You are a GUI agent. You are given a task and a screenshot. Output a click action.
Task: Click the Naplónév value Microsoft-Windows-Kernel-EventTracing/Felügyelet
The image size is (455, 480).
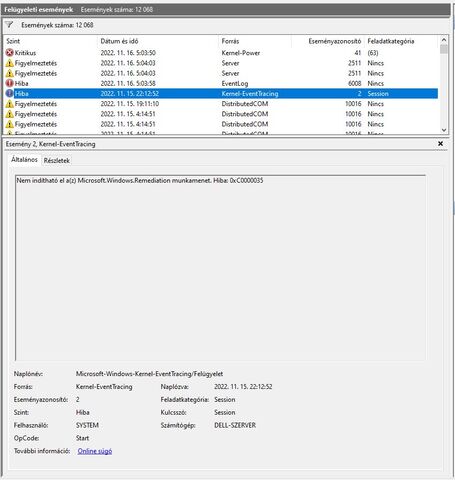coord(149,374)
